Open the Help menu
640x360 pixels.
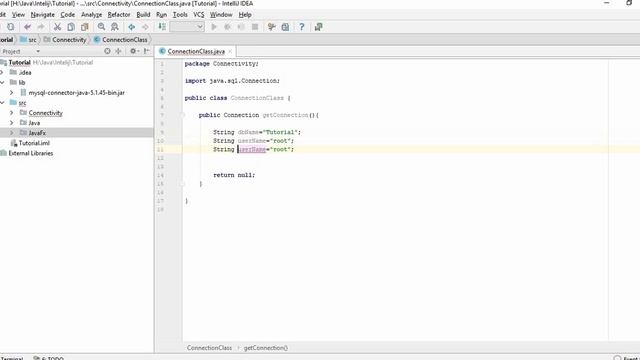pos(245,15)
